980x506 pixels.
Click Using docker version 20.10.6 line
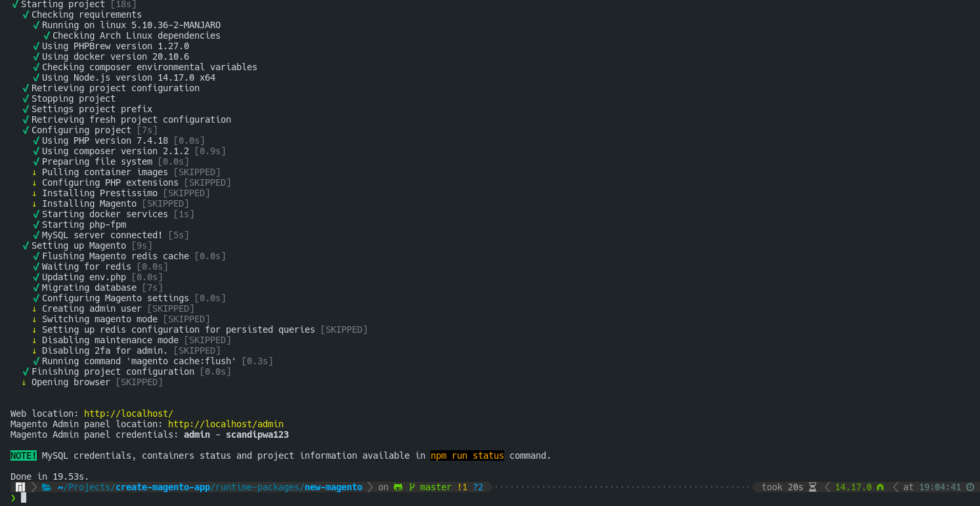[x=116, y=56]
